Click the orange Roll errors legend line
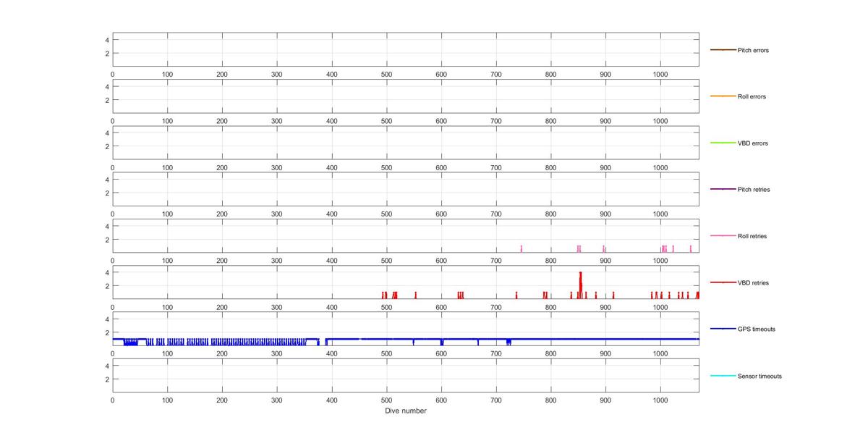 coord(723,96)
